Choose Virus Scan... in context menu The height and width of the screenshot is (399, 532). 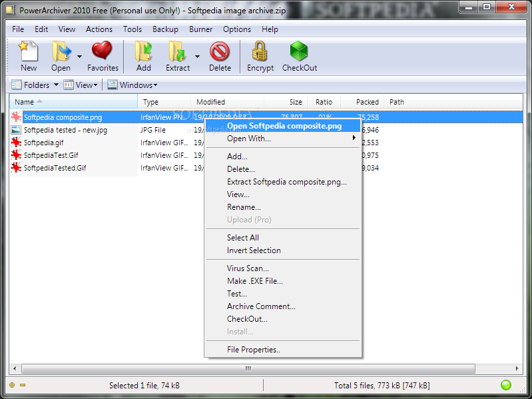283,268
